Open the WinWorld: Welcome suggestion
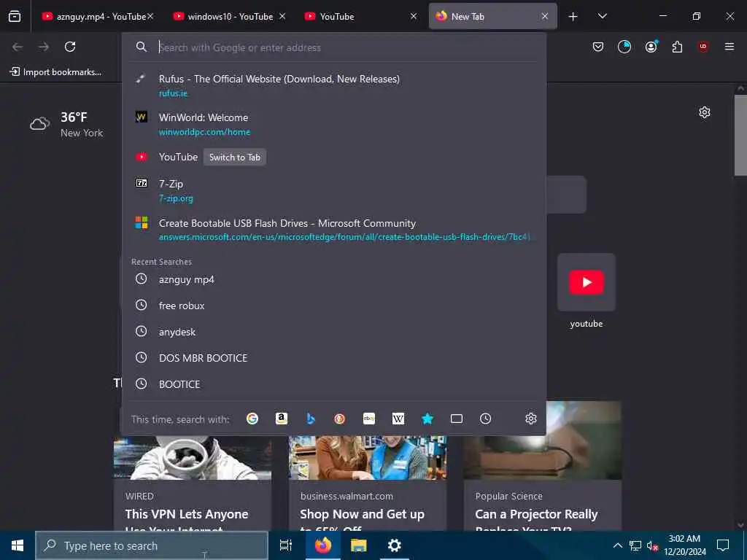The width and height of the screenshot is (747, 560). click(x=333, y=124)
